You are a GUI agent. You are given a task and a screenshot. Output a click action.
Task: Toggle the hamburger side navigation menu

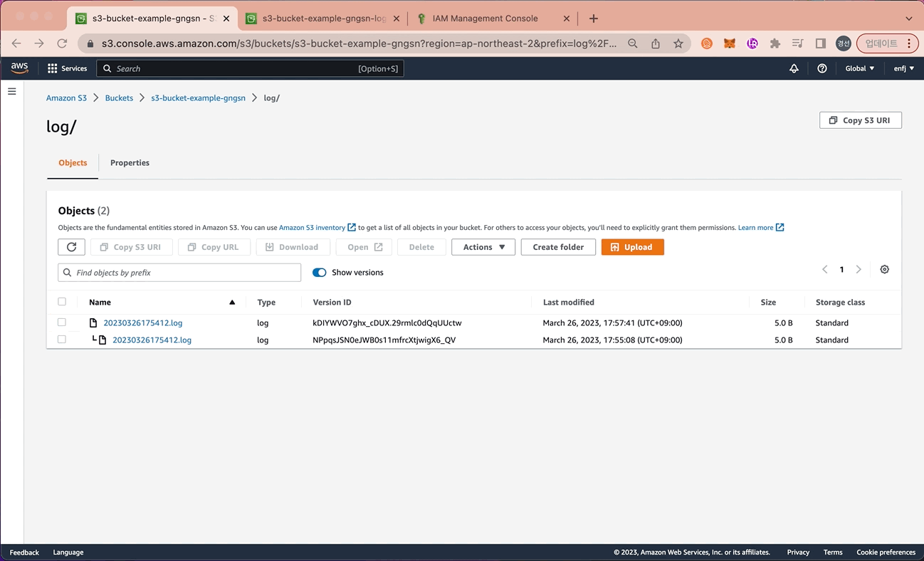(12, 91)
